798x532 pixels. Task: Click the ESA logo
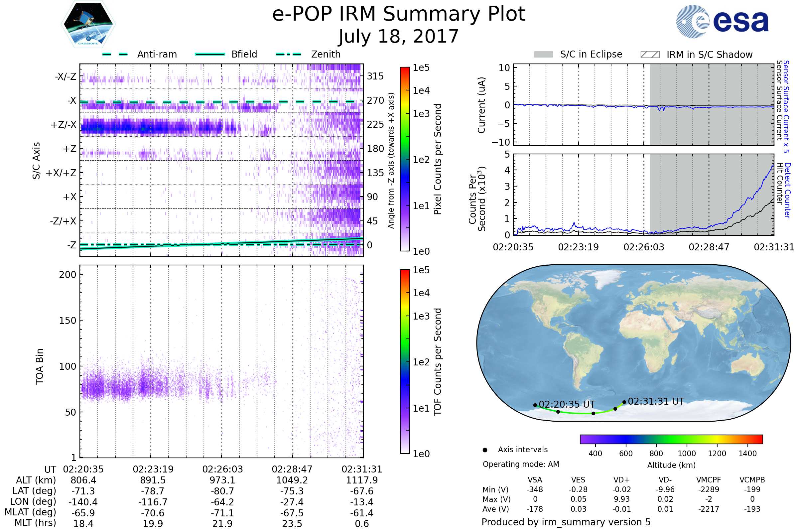tap(722, 21)
